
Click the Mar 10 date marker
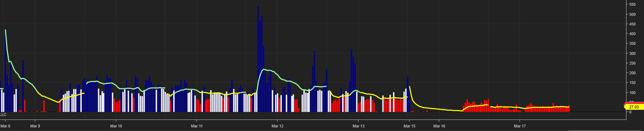click(x=116, y=126)
